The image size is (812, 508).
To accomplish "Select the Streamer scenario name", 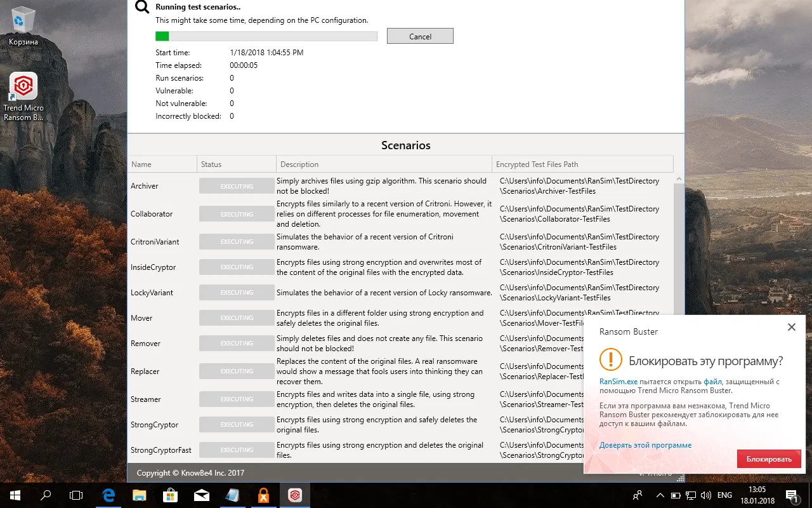I will click(146, 399).
